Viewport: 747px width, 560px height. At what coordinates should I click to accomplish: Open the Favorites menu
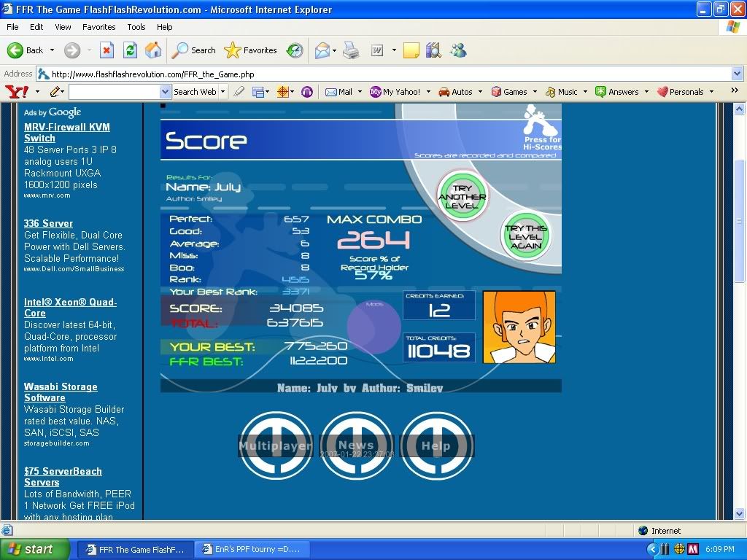click(98, 27)
